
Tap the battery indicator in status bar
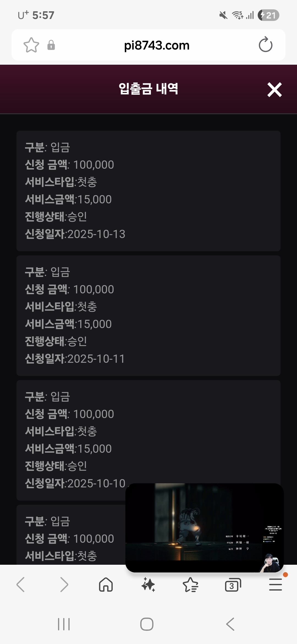[268, 15]
